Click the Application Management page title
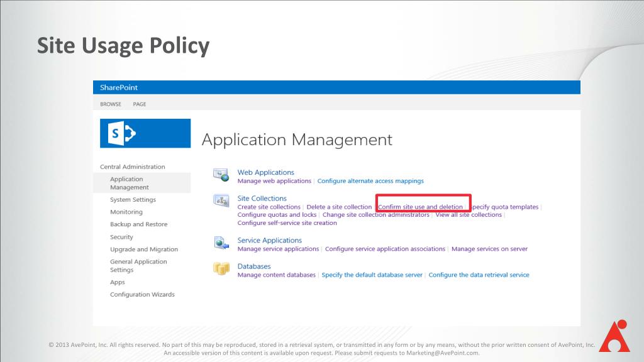This screenshot has width=644, height=362. pos(297,140)
